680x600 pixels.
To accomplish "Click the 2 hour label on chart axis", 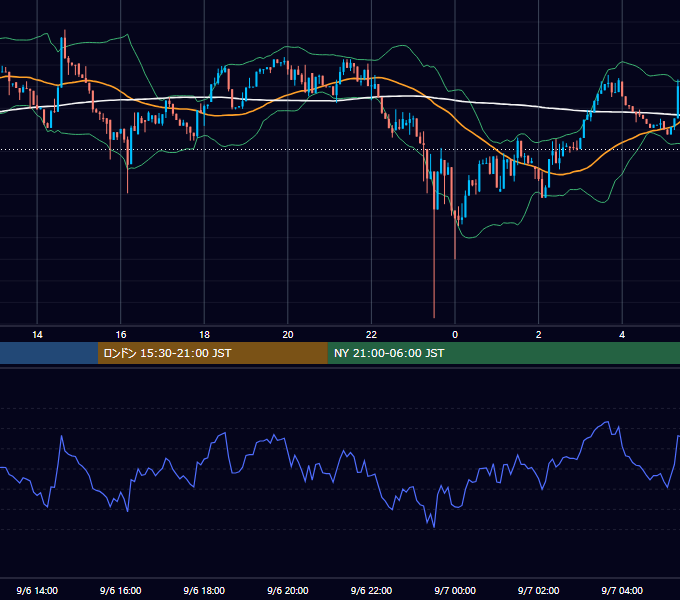I will point(539,335).
